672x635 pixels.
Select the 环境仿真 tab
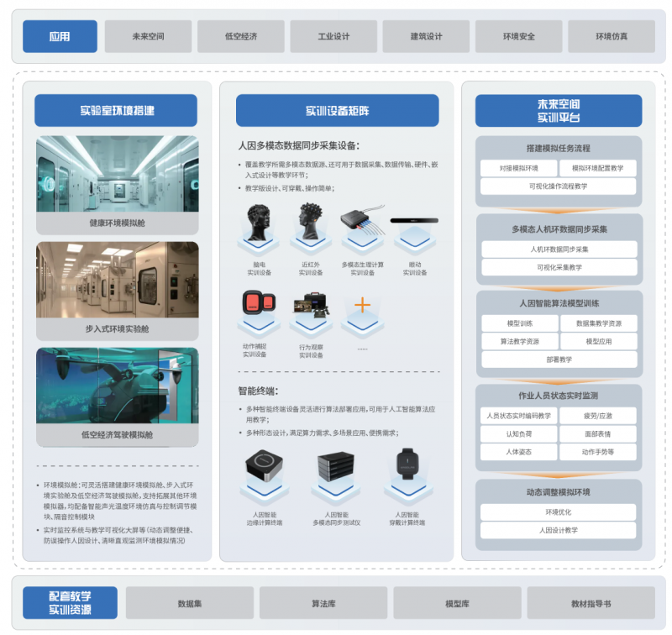pos(611,37)
